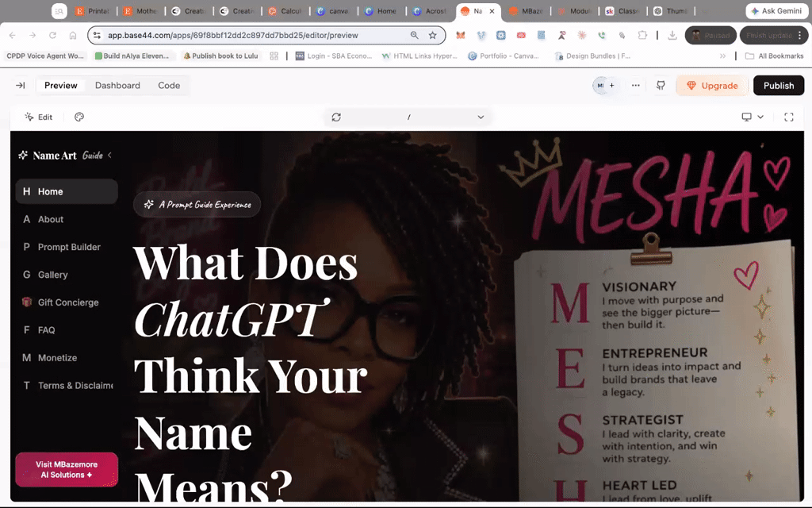Click the browser forward arrow
This screenshot has width=812, height=508.
(33, 35)
